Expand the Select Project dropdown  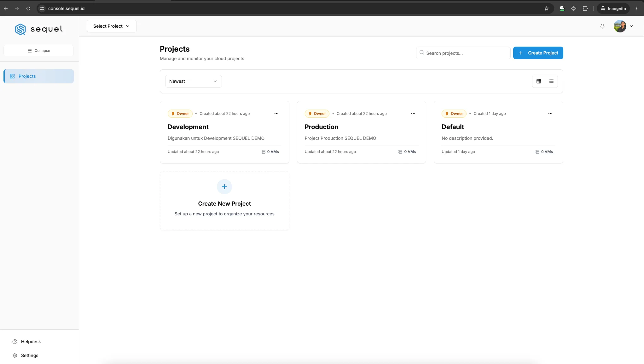coord(112,26)
